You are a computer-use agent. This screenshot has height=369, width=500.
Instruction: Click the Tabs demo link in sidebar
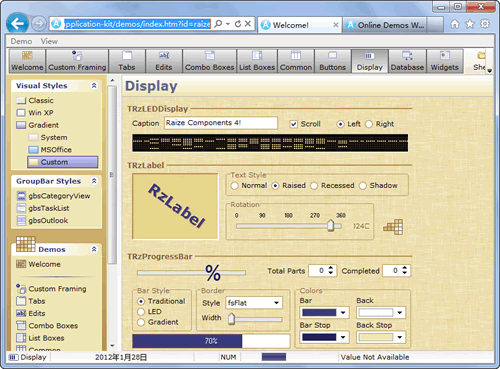point(37,301)
